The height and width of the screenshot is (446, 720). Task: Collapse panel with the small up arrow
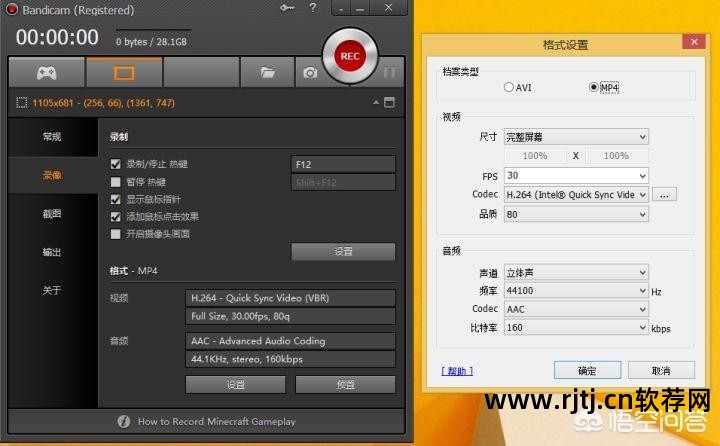376,102
